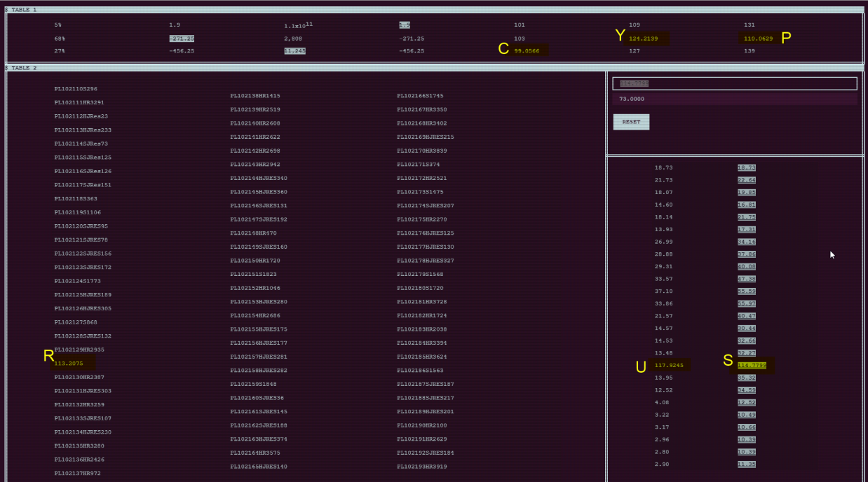The image size is (868, 482).
Task: Select entry PL102110S296 in the list
Action: point(76,89)
